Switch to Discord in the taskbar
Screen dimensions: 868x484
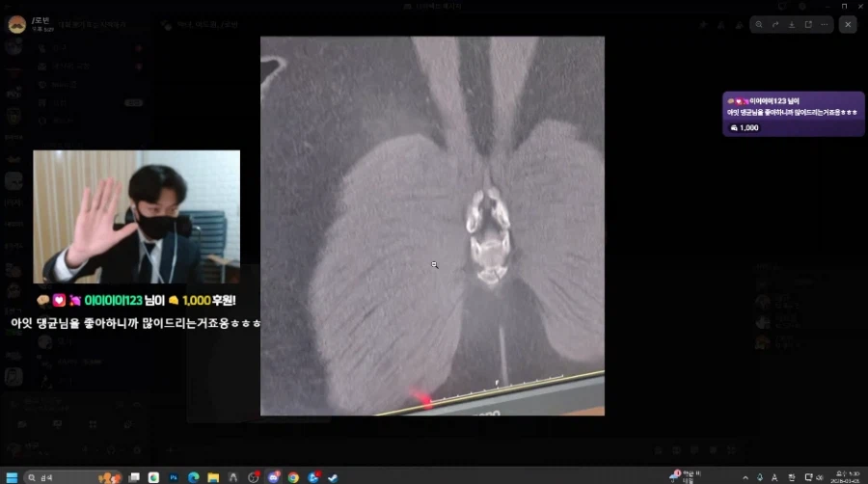(x=274, y=476)
